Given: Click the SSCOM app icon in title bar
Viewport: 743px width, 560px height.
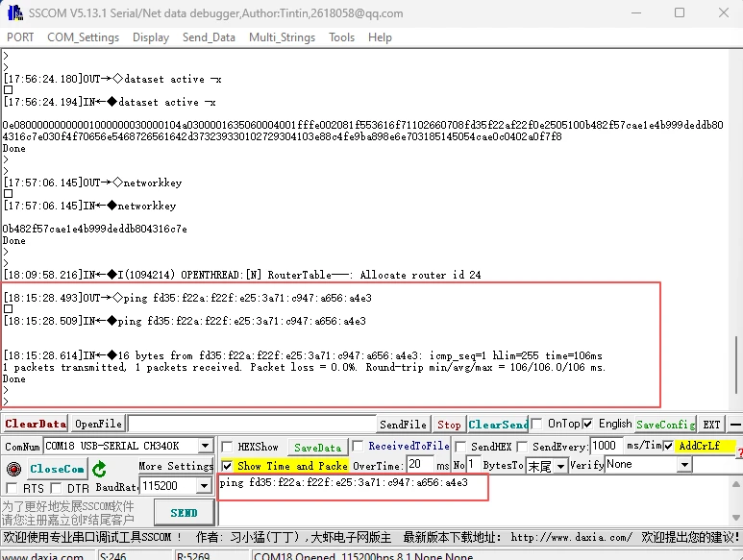Looking at the screenshot, I should point(13,13).
